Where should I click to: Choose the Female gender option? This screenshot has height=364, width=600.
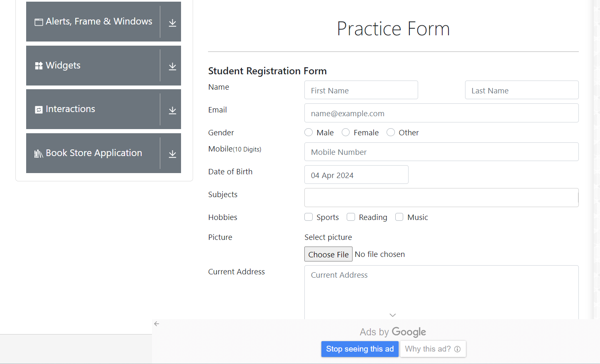(345, 132)
